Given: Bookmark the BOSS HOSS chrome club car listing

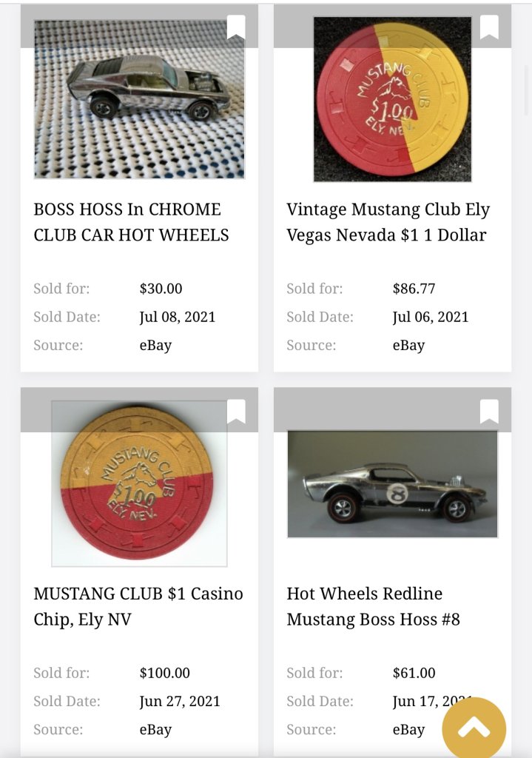Looking at the screenshot, I should tap(236, 27).
